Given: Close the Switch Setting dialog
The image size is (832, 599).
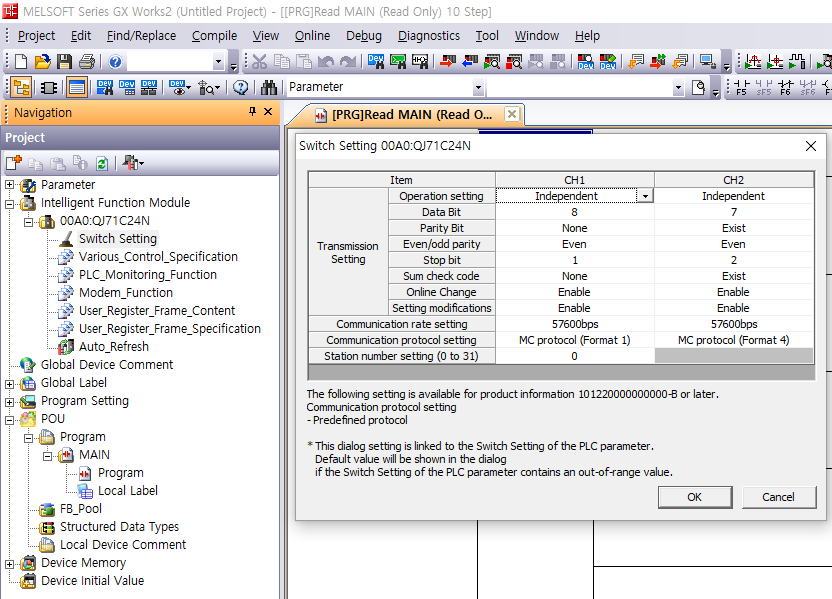Looking at the screenshot, I should [810, 146].
